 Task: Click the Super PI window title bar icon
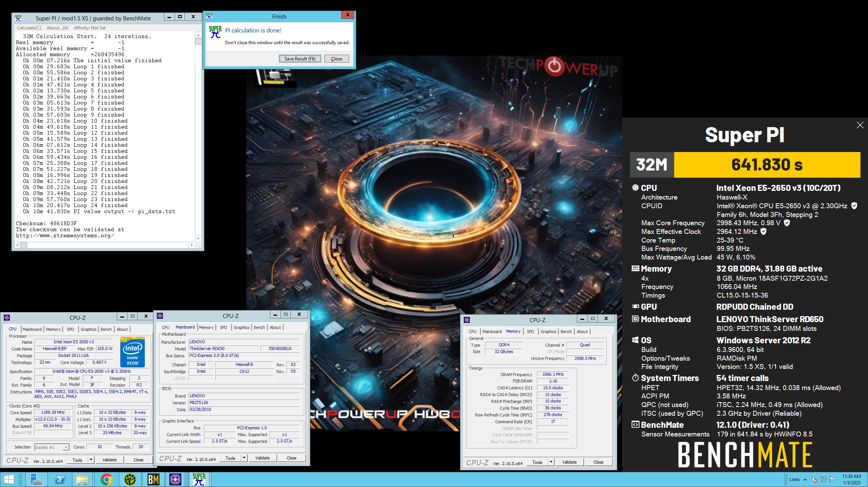[18, 18]
